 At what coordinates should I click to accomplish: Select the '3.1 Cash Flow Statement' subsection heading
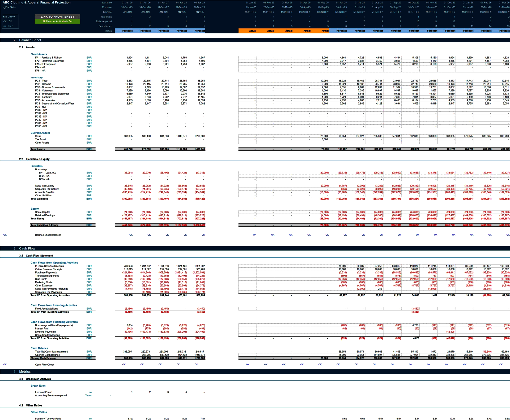pyautogui.click(x=36, y=256)
